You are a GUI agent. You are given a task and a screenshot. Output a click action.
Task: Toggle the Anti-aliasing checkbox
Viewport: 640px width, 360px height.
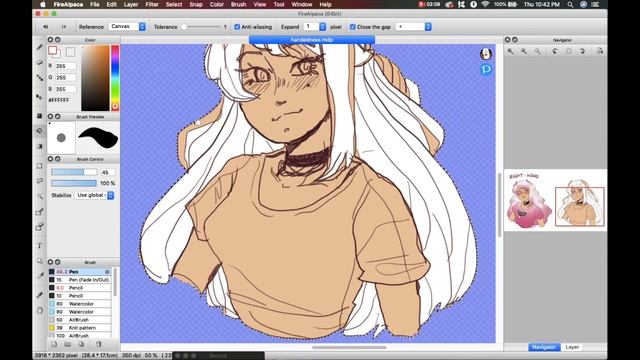[237, 27]
